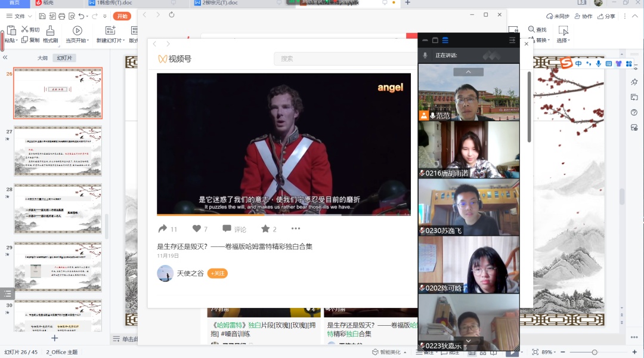Image resolution: width=644 pixels, height=358 pixels.
Task: Select slide 28 thumbnail
Action: pos(58,209)
